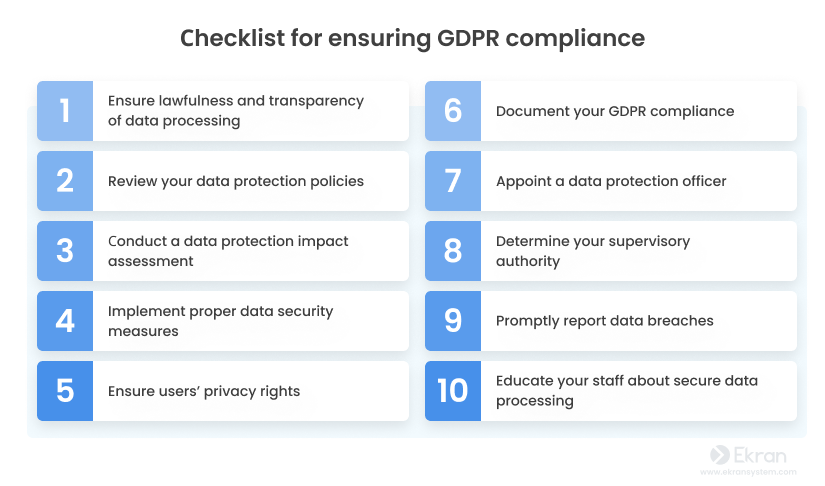Click the number 1 blue tile
Viewport: 825px width, 486px height.
[65, 111]
